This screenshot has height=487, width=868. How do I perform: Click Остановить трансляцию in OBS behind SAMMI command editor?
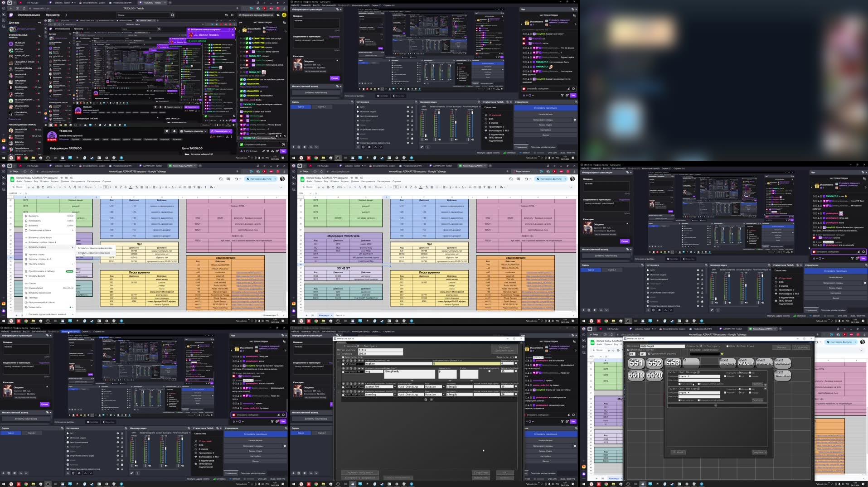pos(551,434)
